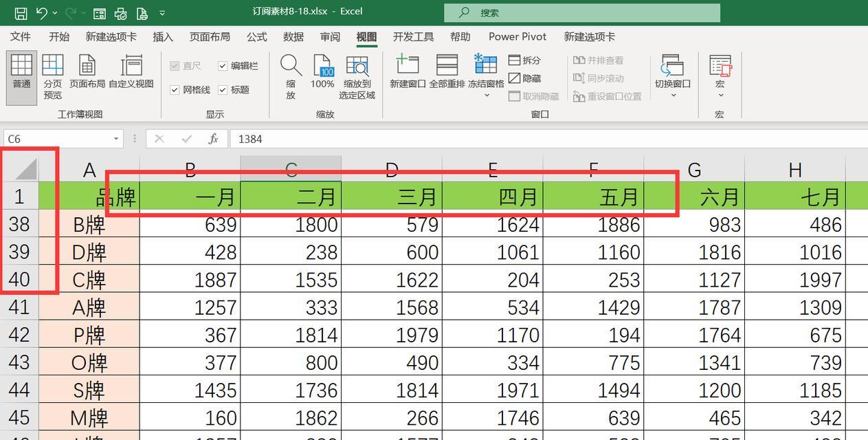Click the Save icon in the title bar

21,13
